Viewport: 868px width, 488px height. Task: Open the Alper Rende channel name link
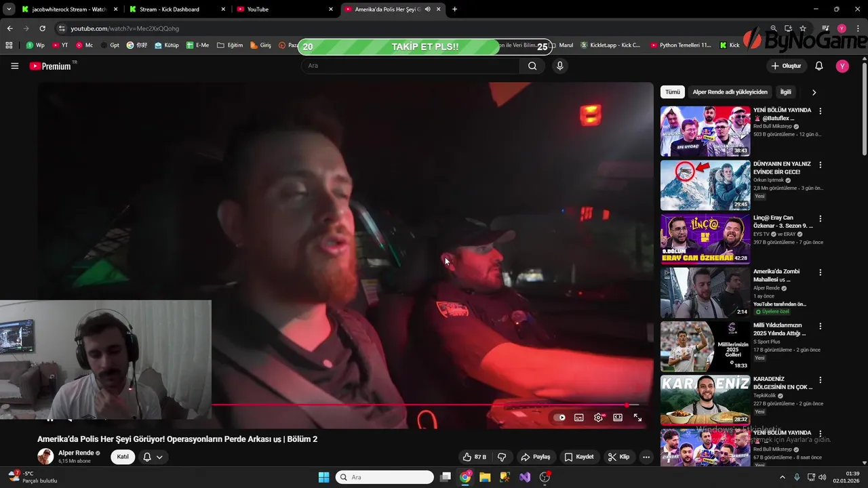pos(76,453)
